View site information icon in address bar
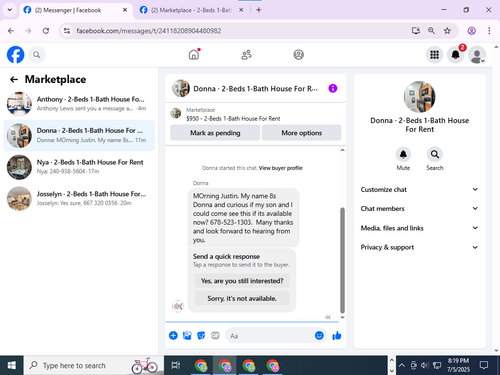 click(67, 31)
